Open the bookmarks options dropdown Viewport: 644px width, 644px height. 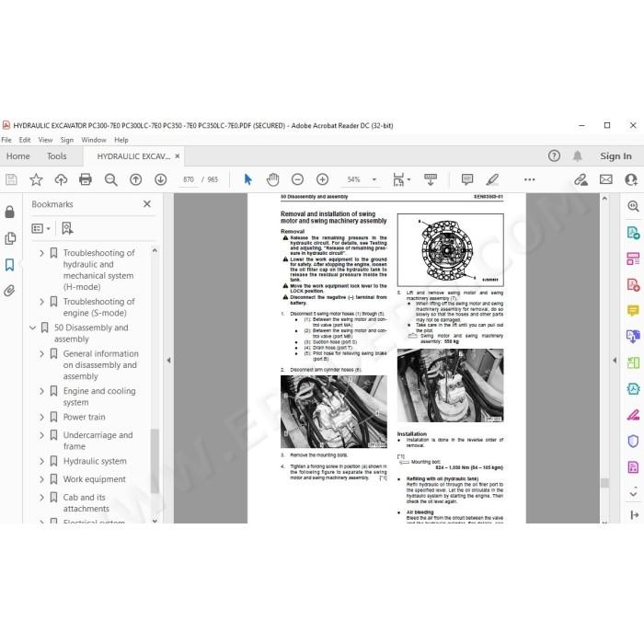click(41, 228)
